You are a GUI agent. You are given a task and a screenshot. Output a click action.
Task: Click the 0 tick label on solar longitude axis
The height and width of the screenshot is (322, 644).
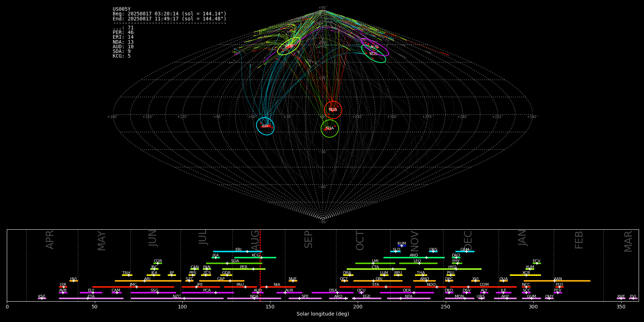tap(7, 307)
